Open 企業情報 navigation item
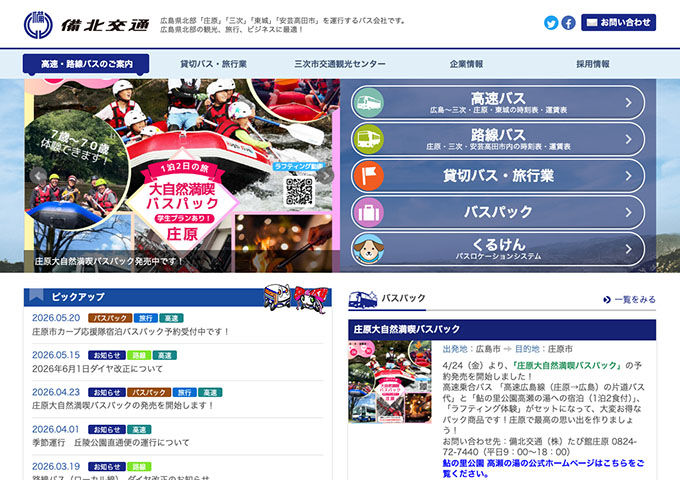The image size is (680, 480). point(466,64)
